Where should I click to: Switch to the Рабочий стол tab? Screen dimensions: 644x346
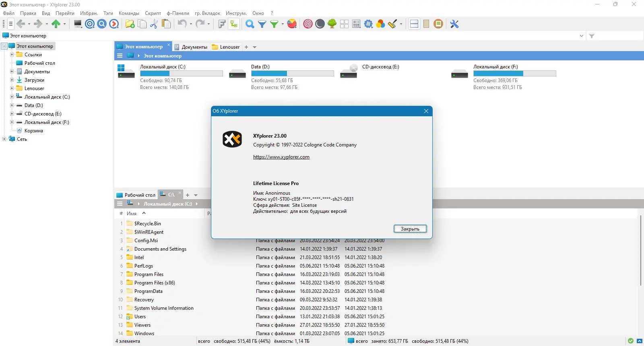point(136,195)
